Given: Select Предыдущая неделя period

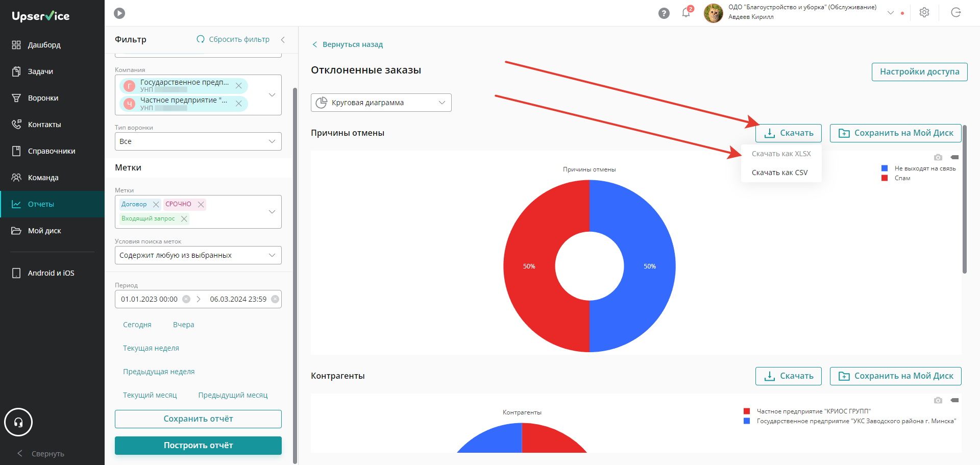Looking at the screenshot, I should point(159,372).
